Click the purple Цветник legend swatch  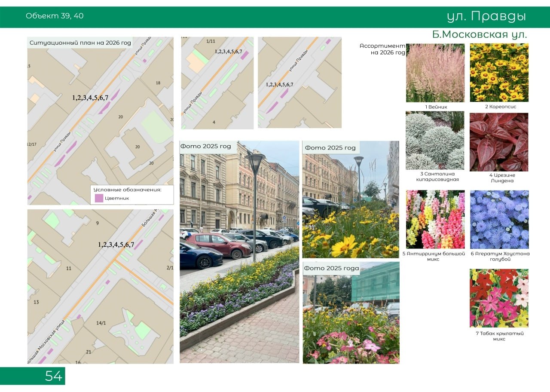(98, 198)
